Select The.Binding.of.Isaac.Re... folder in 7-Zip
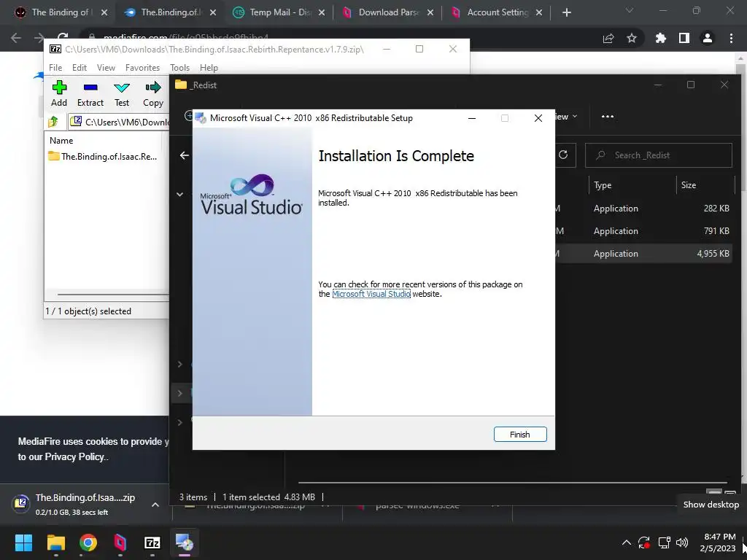 point(102,156)
